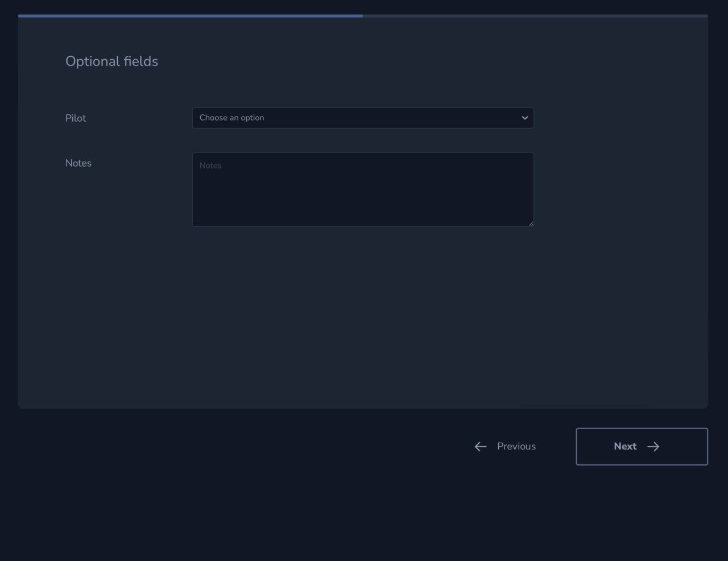The height and width of the screenshot is (561, 728).
Task: Click the Previous text label
Action: (516, 447)
